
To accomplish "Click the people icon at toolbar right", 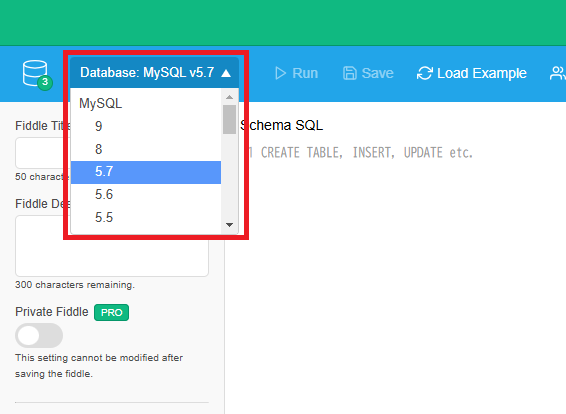I will (557, 73).
